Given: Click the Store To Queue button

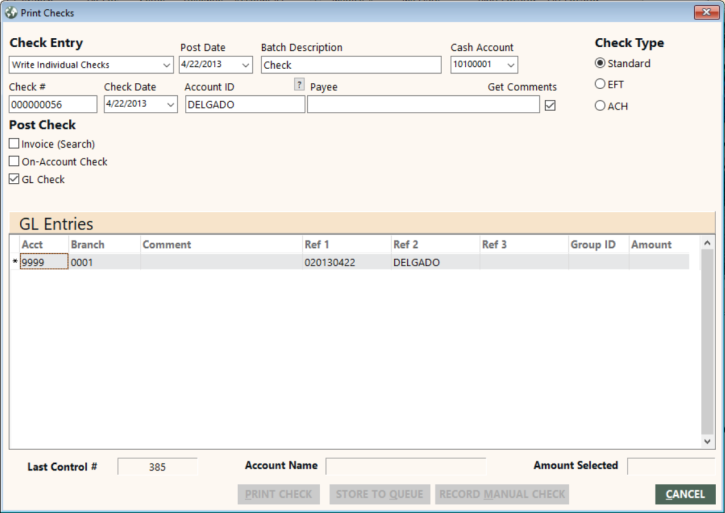Looking at the screenshot, I should [x=380, y=494].
